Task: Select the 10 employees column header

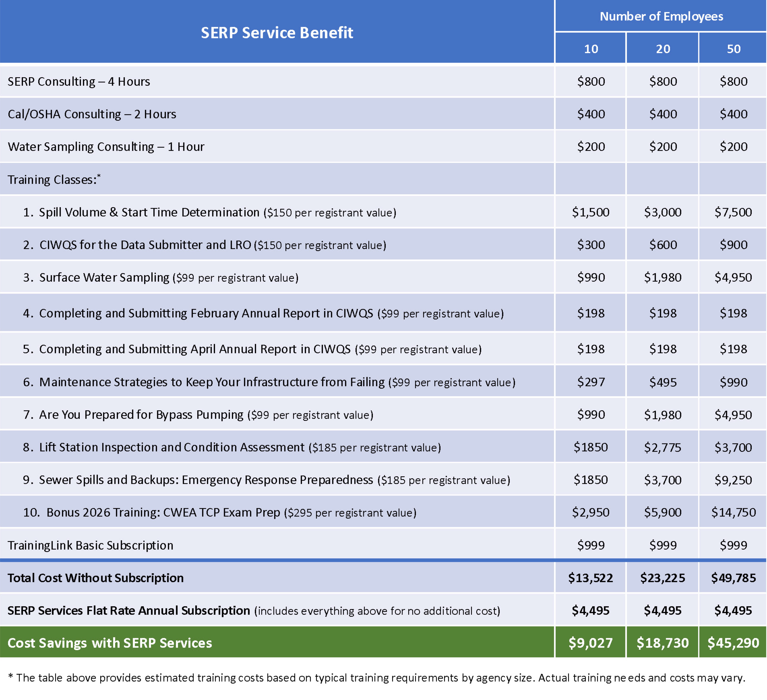Action: tap(591, 49)
